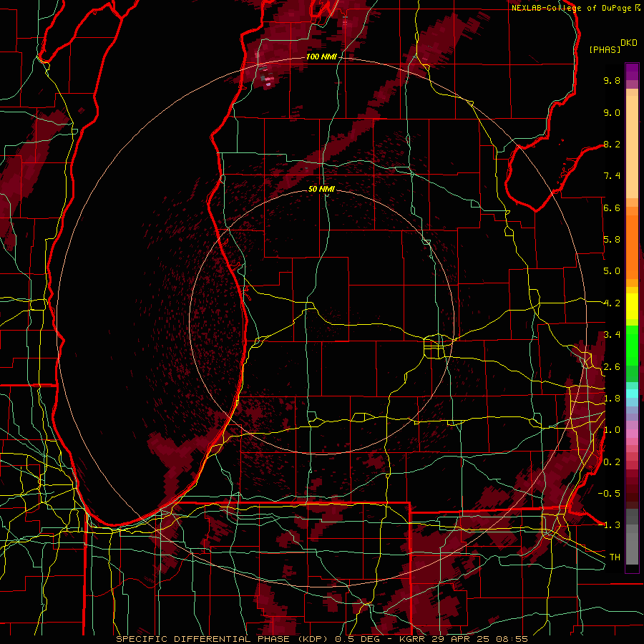Click the 2.6 scale value
This screenshot has height=644, width=644.
(x=612, y=366)
